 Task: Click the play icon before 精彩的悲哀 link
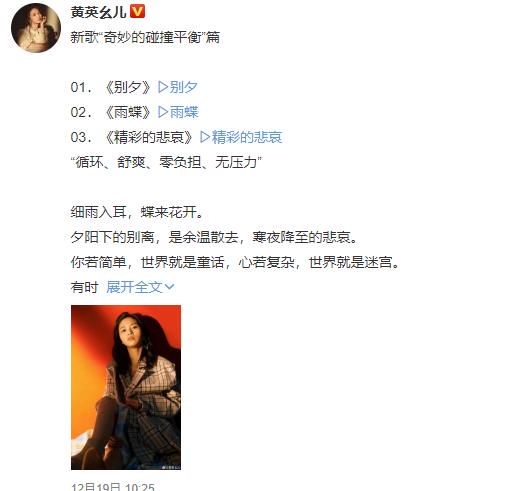point(205,137)
